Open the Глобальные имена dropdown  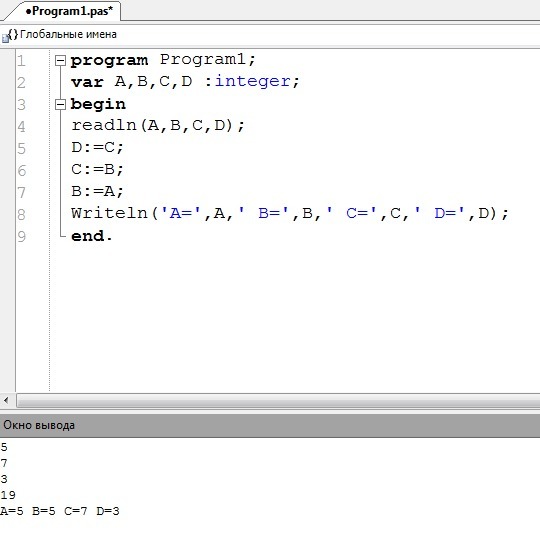click(68, 34)
